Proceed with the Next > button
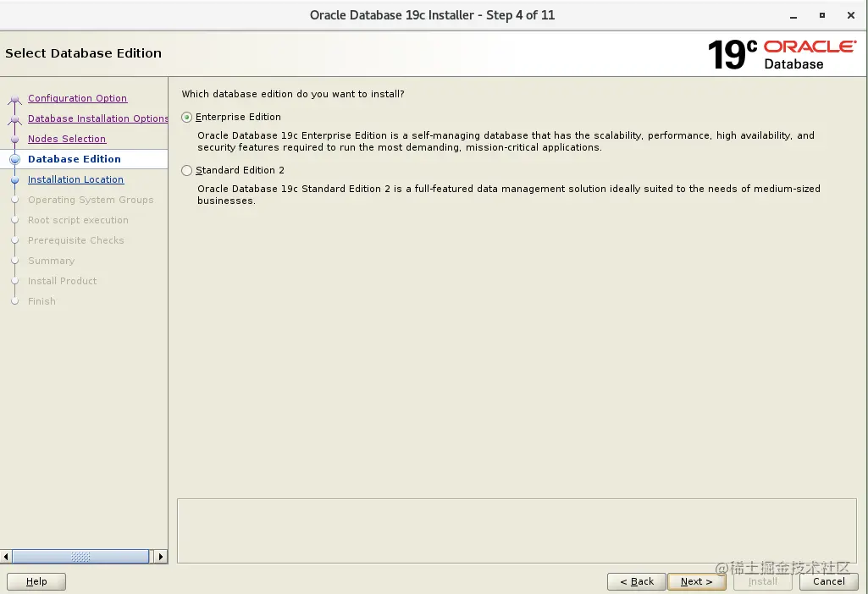Screen dimensions: 868x594 tap(696, 581)
